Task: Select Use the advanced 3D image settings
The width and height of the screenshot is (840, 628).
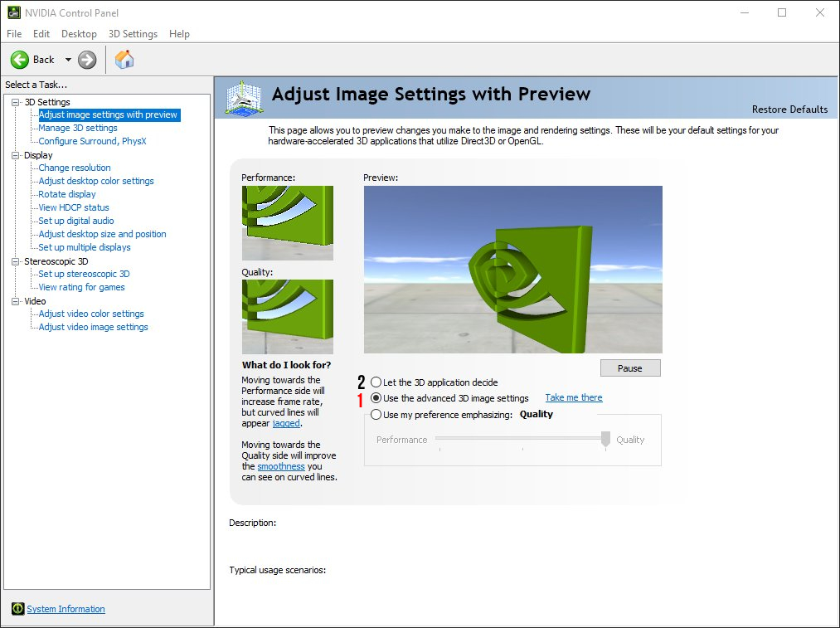Action: 376,398
